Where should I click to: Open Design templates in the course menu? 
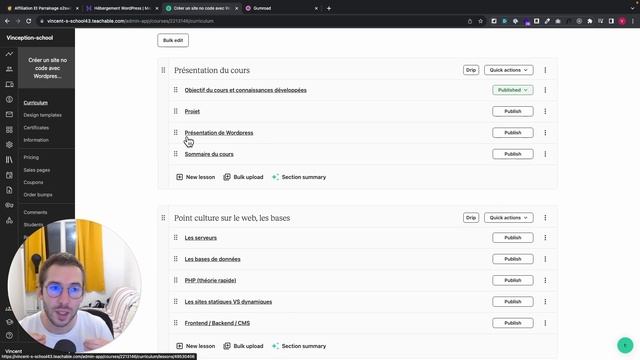42,115
